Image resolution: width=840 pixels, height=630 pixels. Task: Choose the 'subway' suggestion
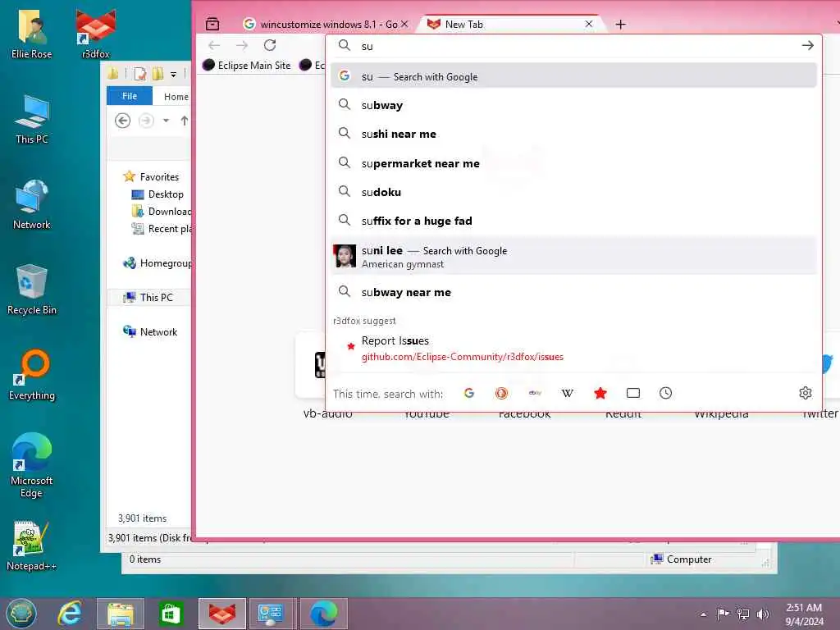point(573,105)
